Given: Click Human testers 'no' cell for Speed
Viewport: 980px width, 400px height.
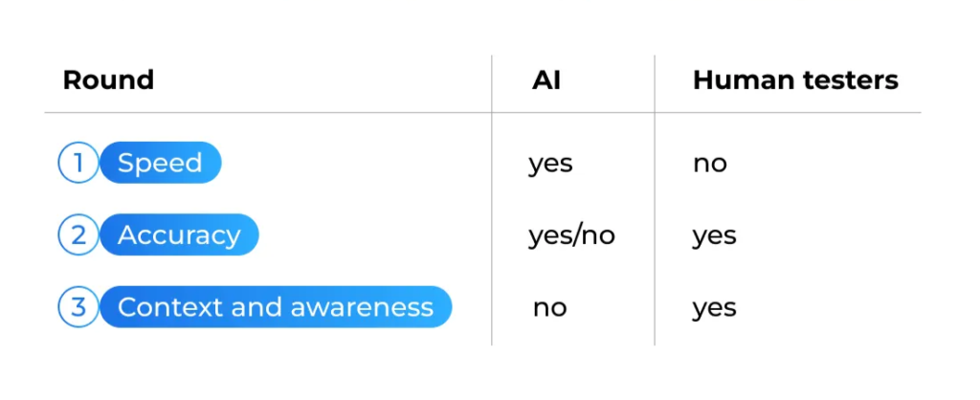Looking at the screenshot, I should pyautogui.click(x=710, y=164).
